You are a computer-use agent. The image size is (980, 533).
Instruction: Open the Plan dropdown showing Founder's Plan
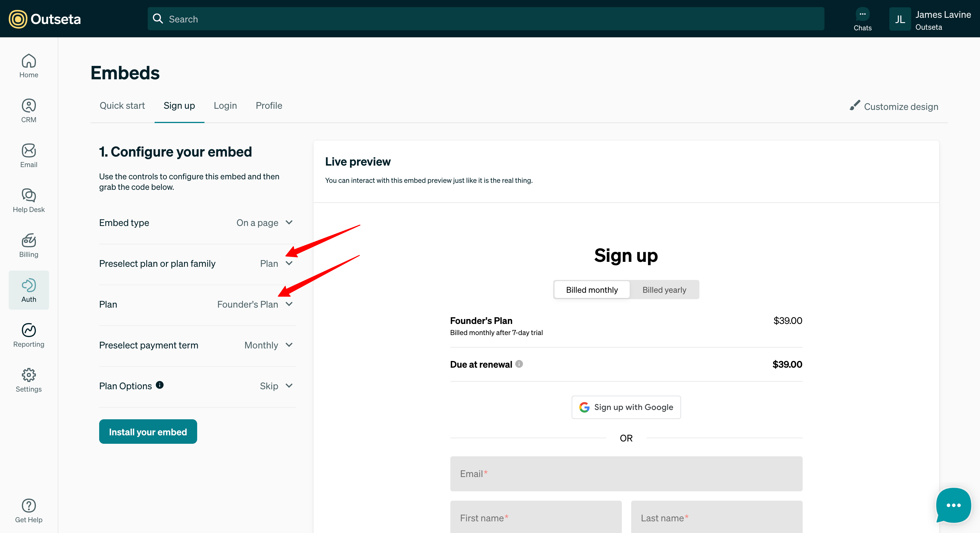click(x=255, y=304)
